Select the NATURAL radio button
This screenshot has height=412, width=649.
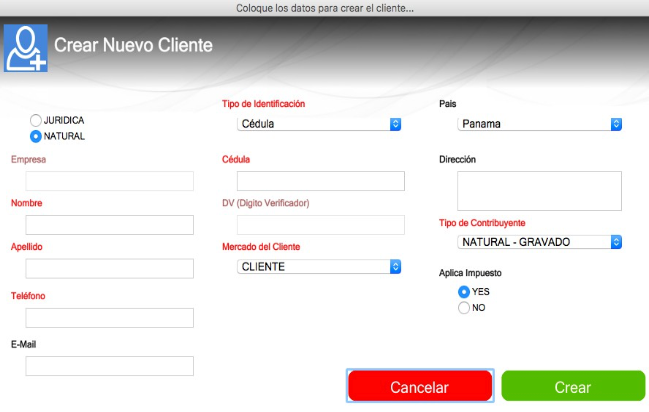[x=36, y=136]
